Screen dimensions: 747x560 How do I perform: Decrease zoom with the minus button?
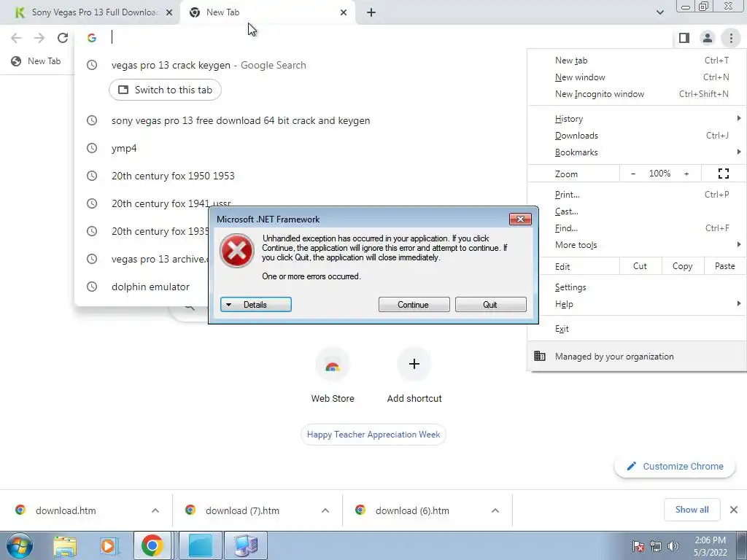[x=633, y=174]
